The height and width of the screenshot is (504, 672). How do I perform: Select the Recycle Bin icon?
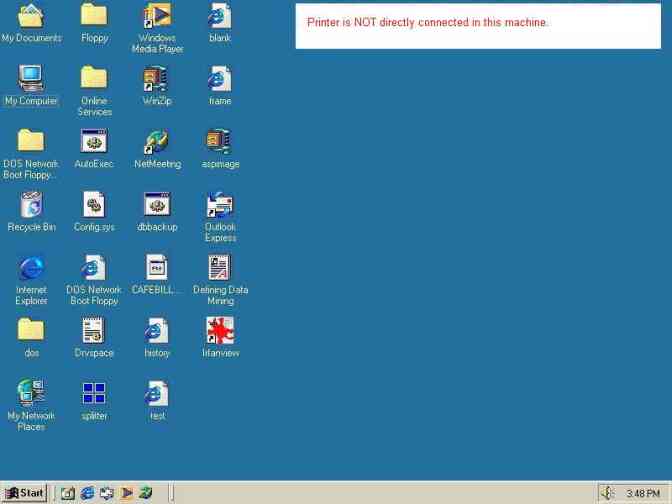[31, 204]
